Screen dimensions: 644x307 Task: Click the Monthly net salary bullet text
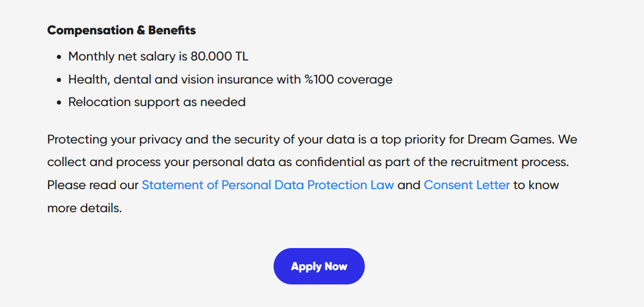click(x=158, y=56)
